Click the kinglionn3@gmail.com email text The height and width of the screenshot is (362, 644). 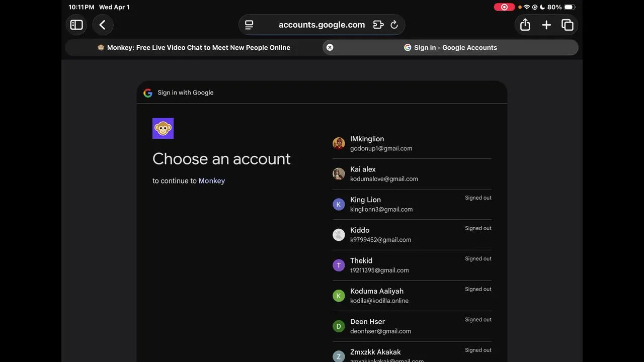click(381, 209)
